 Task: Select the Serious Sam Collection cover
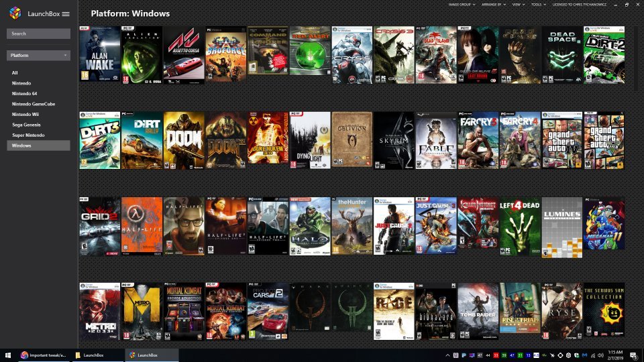point(604,310)
